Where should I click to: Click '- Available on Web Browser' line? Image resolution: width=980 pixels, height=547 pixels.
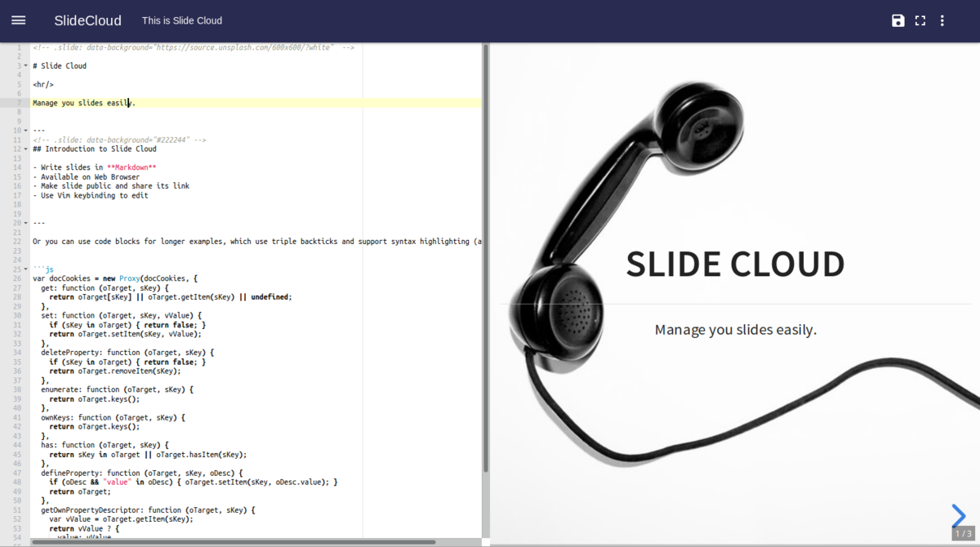[x=87, y=177]
